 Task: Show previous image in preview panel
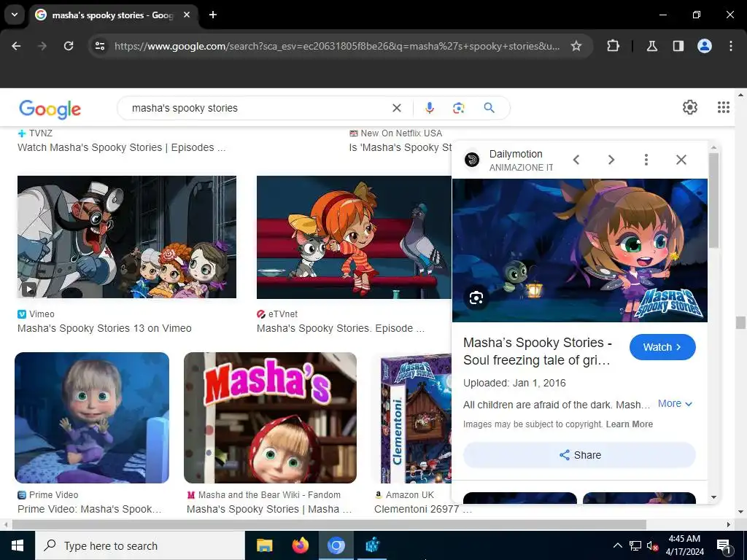point(576,160)
